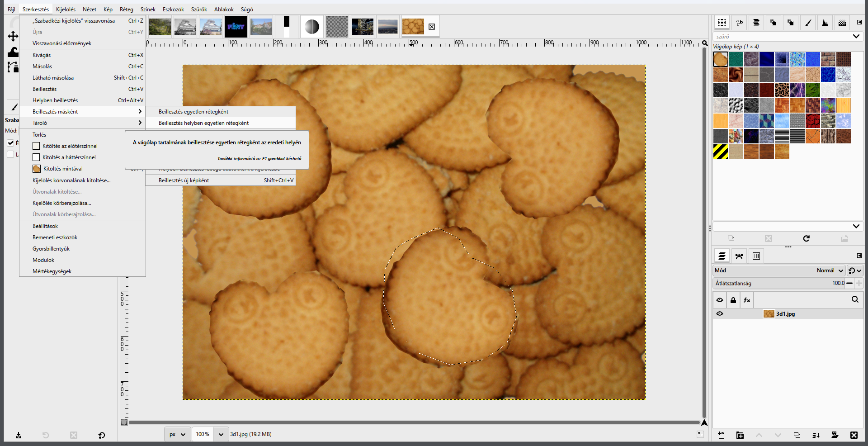The height and width of the screenshot is (446, 868).
Task: Open the Histogram dock tab
Action: pyautogui.click(x=825, y=23)
